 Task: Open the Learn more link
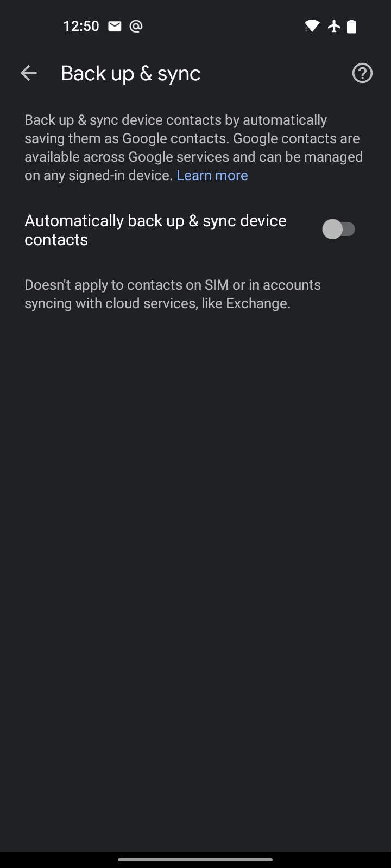click(x=212, y=175)
